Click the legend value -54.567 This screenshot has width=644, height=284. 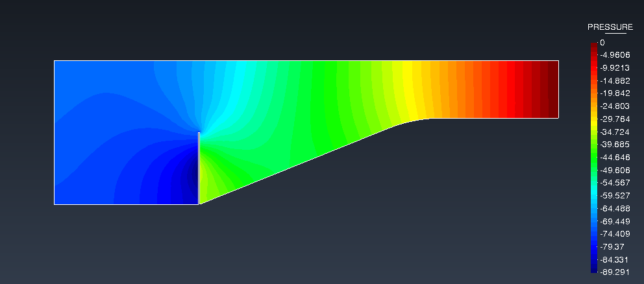pyautogui.click(x=614, y=183)
